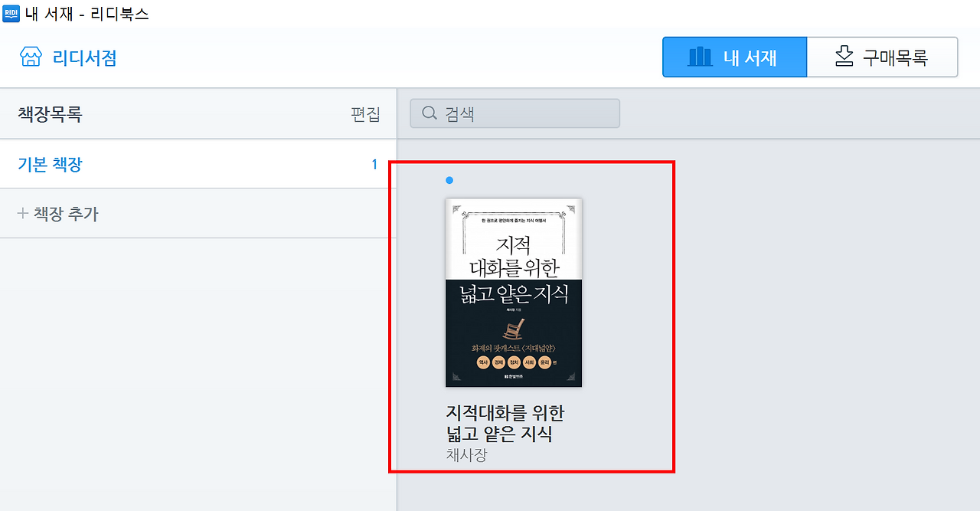Select the 기본 책장 shelf

(198, 164)
